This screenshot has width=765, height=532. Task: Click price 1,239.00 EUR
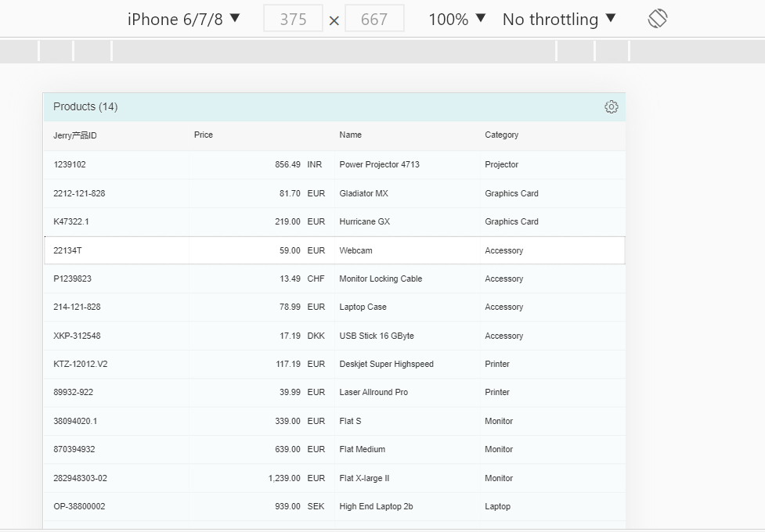[297, 478]
